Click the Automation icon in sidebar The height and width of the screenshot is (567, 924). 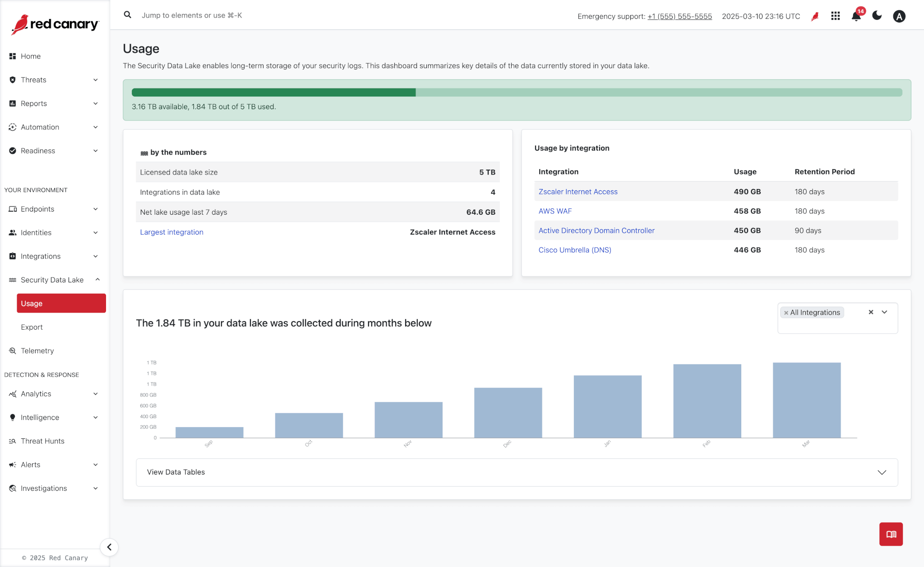click(x=13, y=127)
